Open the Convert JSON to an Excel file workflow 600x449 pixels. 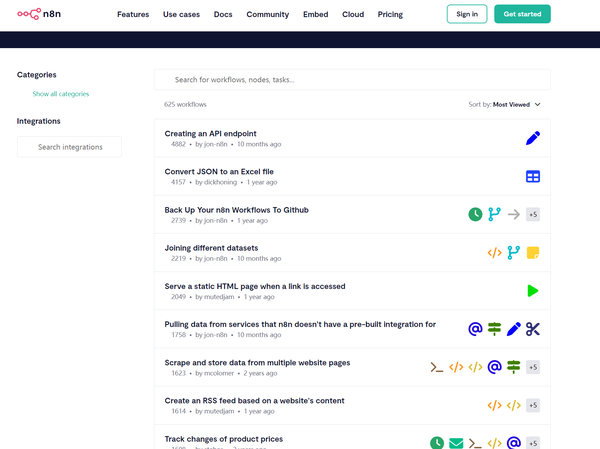219,172
